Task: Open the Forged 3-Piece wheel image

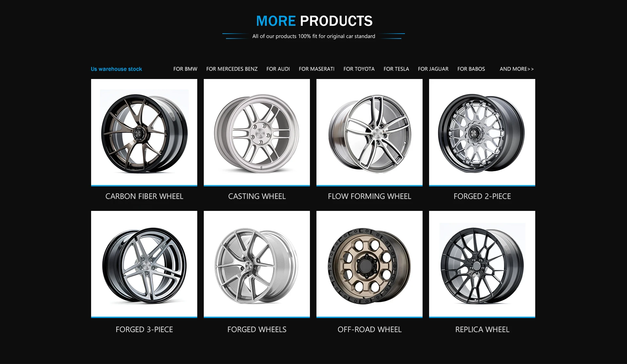Action: tap(144, 264)
